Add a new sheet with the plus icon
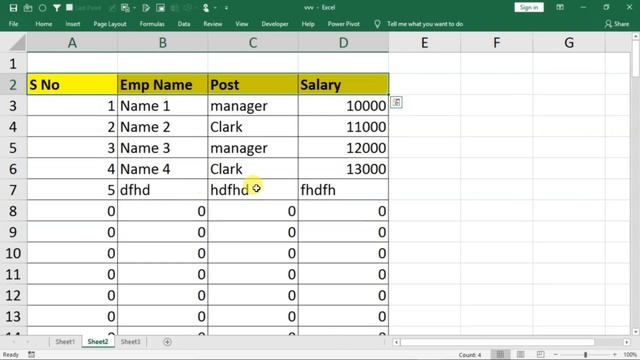The height and width of the screenshot is (360, 640). (x=167, y=342)
